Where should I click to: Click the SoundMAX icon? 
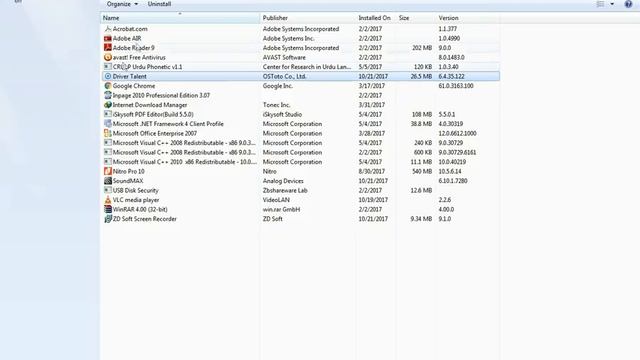click(x=108, y=181)
